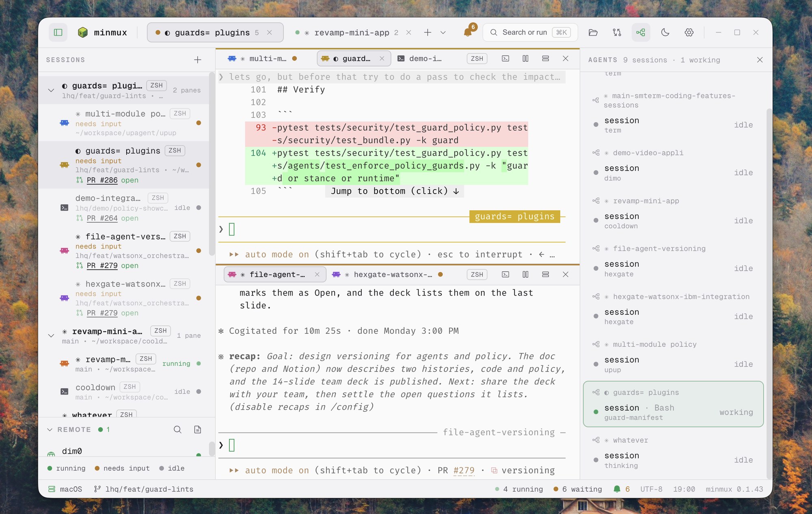812x514 pixels.
Task: Click the Agents panel scrollbar
Action: tap(769, 293)
